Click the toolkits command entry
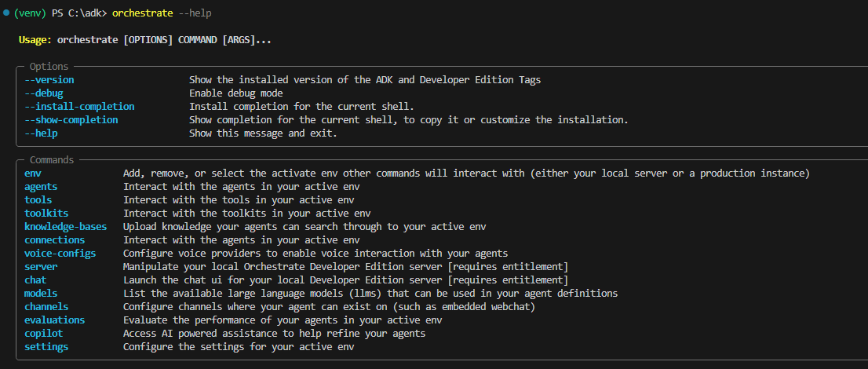The image size is (868, 369). (x=46, y=214)
